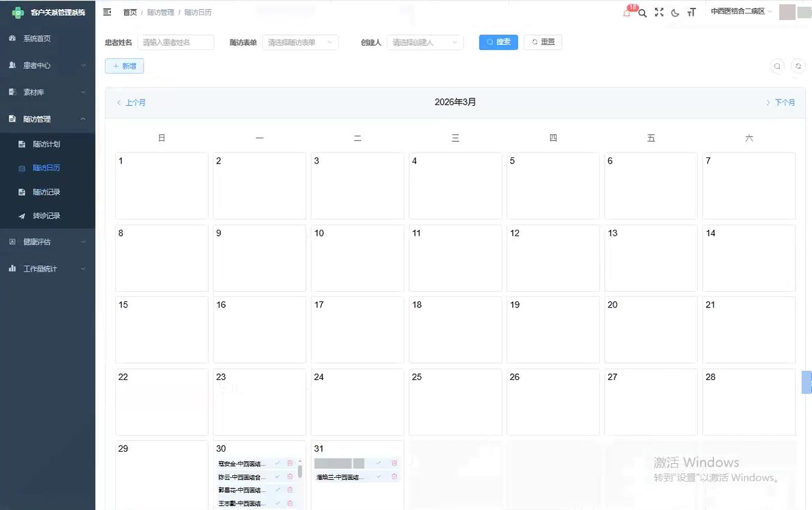Delete the 陈云 follow-up entry on day 30
812x510 pixels.
coord(290,477)
